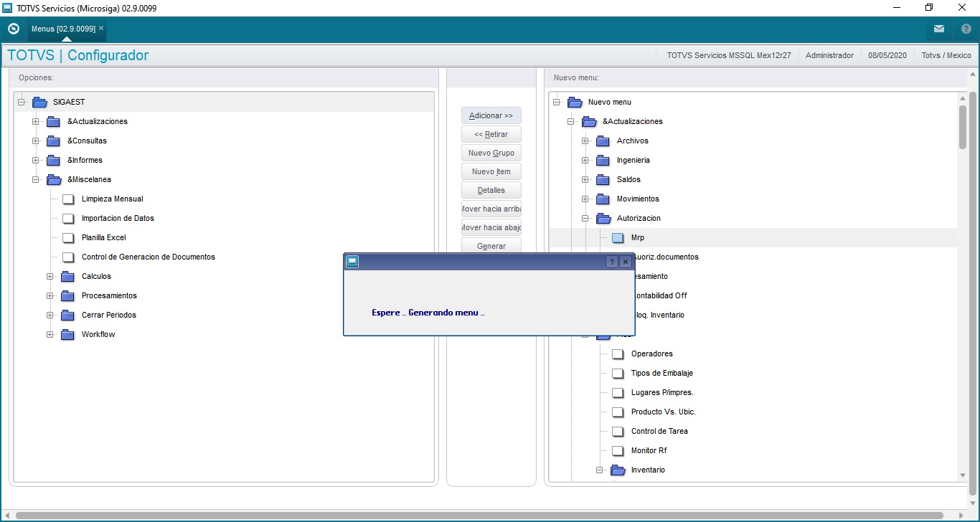This screenshot has height=522, width=980.
Task: Click the Operadores item icon
Action: pyautogui.click(x=618, y=353)
